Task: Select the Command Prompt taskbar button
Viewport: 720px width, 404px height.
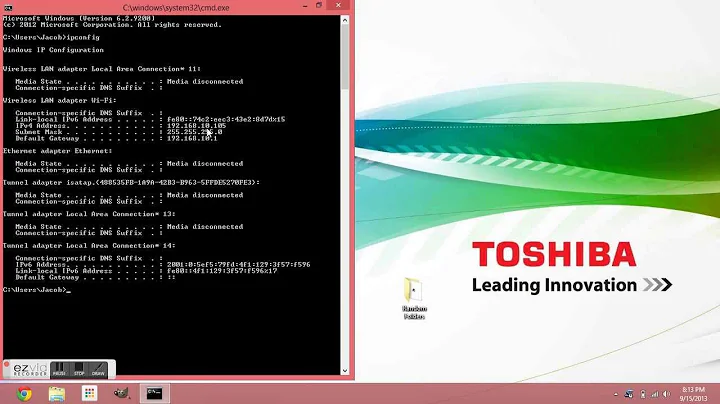Action: point(154,393)
